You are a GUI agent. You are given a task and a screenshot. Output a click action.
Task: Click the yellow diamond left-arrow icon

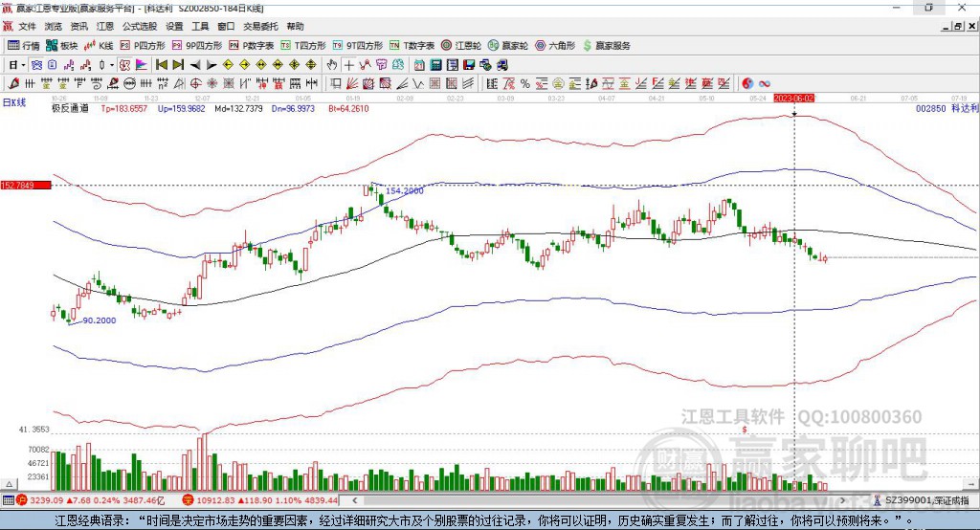(228, 65)
